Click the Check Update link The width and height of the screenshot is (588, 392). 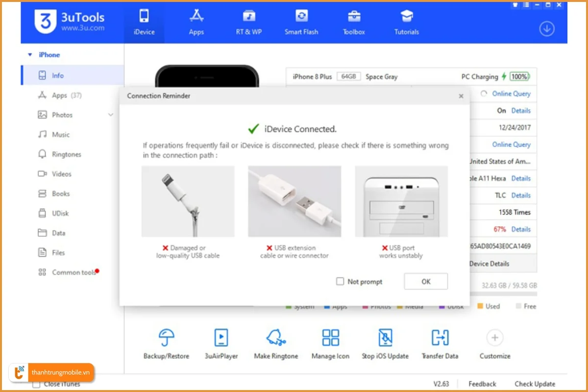(535, 384)
